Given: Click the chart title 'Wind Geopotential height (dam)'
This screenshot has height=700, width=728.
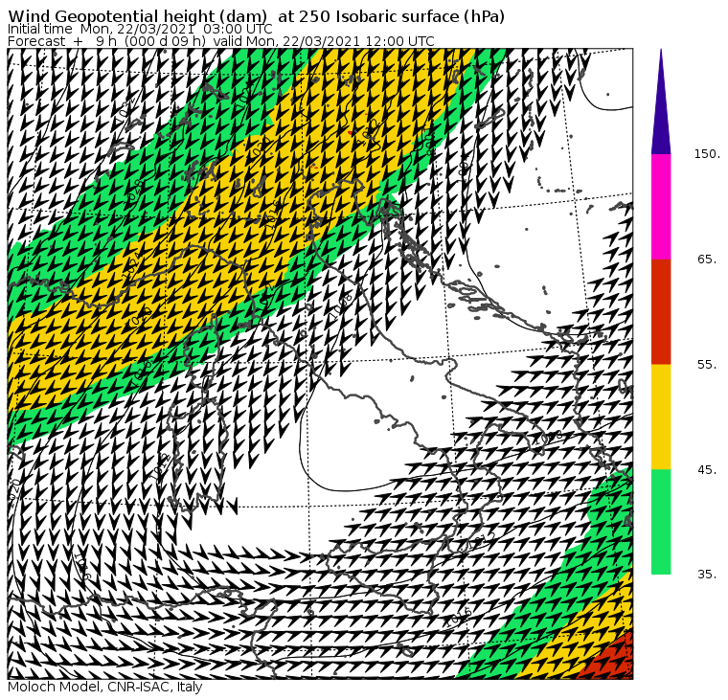Looking at the screenshot, I should [137, 16].
